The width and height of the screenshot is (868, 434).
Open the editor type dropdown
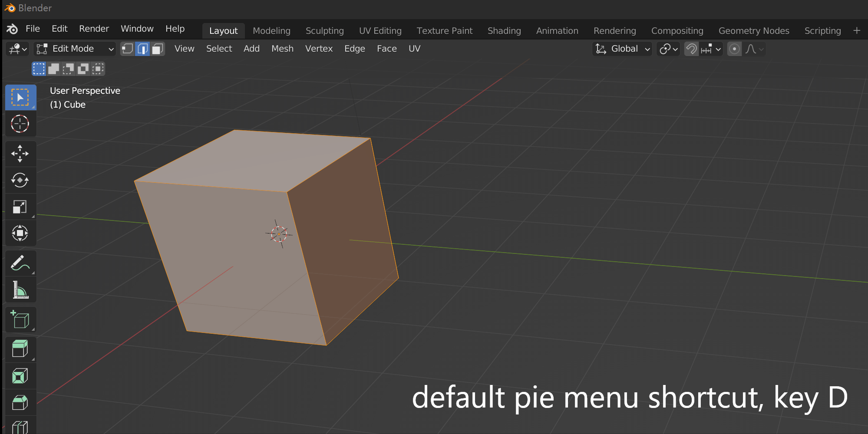tap(18, 49)
